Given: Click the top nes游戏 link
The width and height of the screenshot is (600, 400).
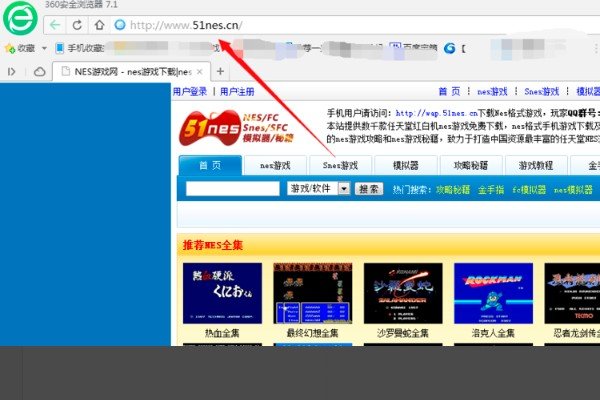Looking at the screenshot, I should pyautogui.click(x=492, y=91).
